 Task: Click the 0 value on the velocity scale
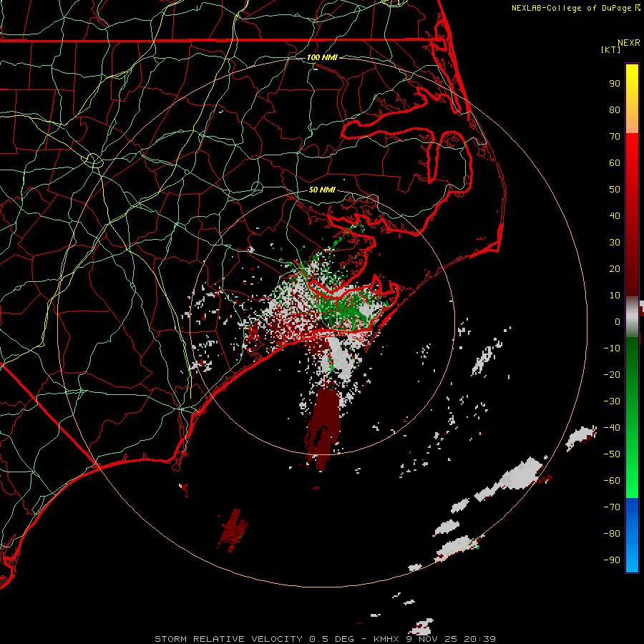click(618, 321)
